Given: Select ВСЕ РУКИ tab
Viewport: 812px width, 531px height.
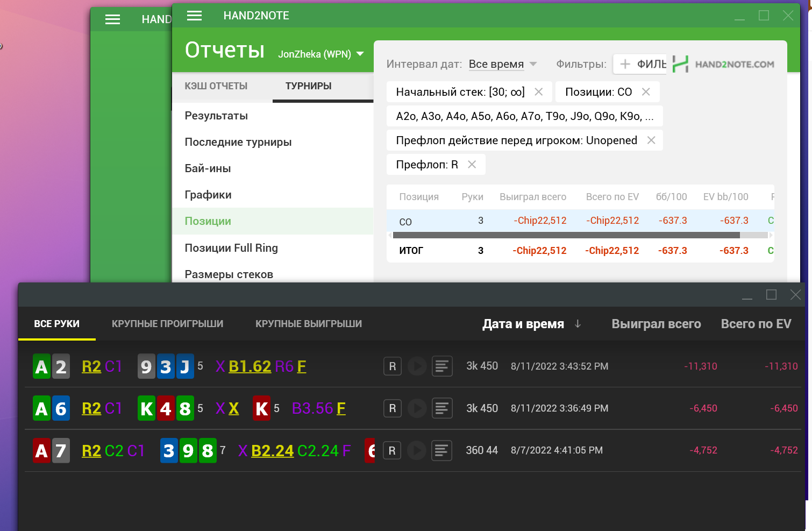Looking at the screenshot, I should 57,324.
